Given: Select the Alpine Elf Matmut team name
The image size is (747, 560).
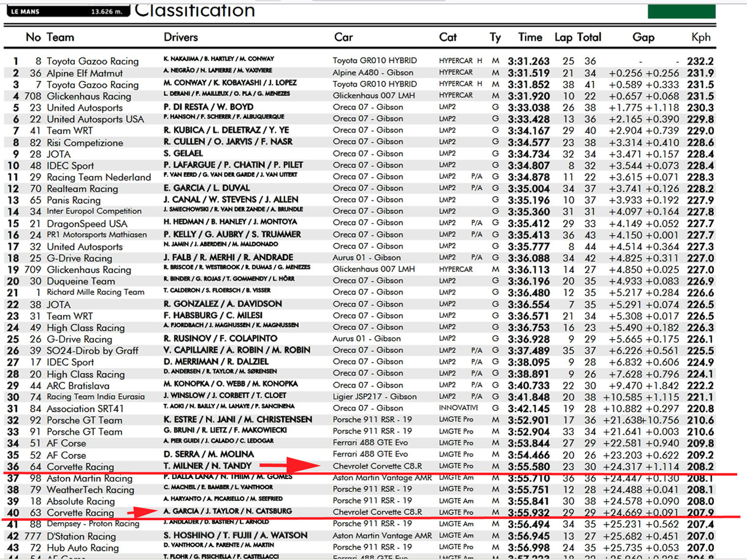Looking at the screenshot, I should coord(84,73).
